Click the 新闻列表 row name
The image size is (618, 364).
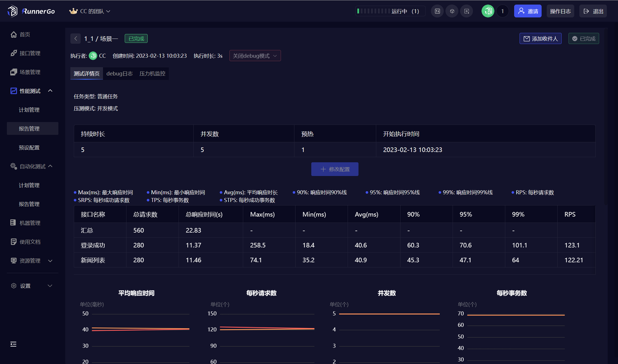click(x=93, y=260)
